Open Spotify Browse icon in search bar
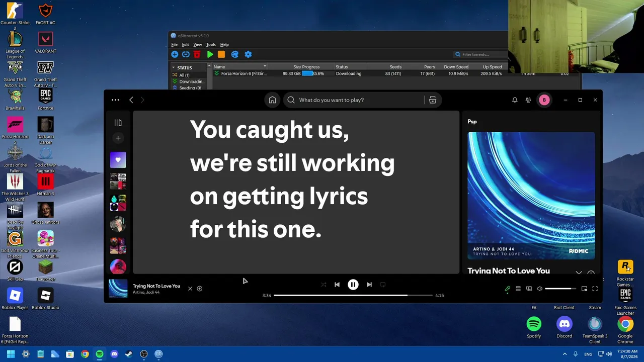The image size is (644, 362). [x=432, y=100]
